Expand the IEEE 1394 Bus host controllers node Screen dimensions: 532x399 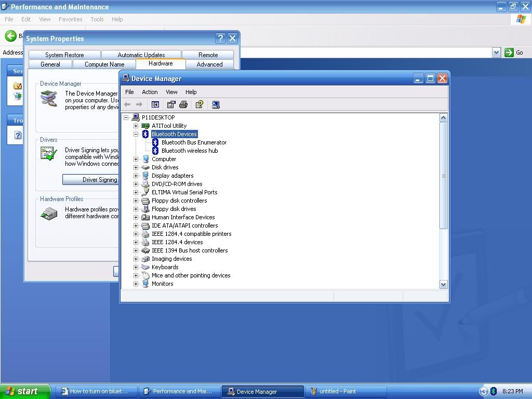click(x=136, y=251)
